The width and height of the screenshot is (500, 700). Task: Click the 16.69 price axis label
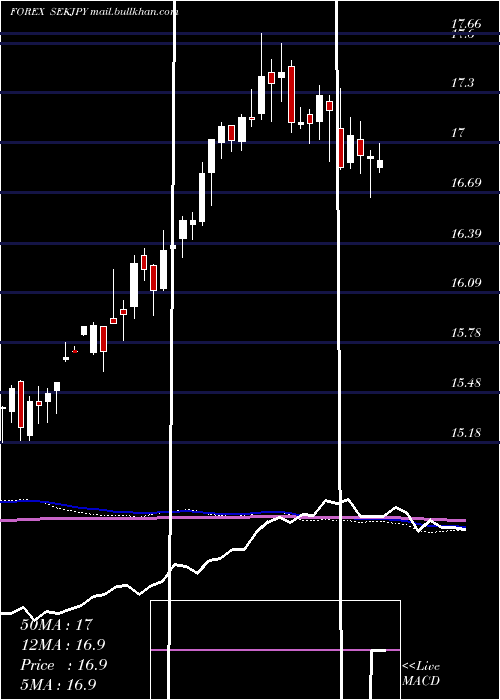466,183
